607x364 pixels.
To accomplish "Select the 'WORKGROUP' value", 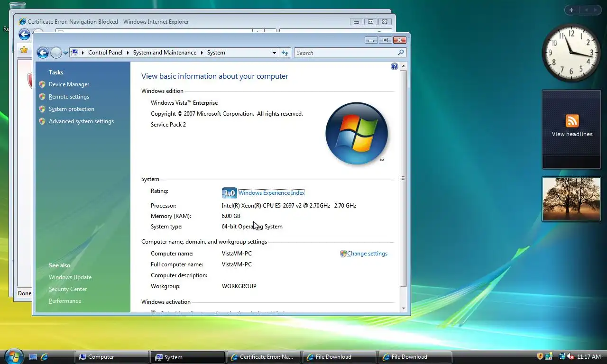I will 239,286.
